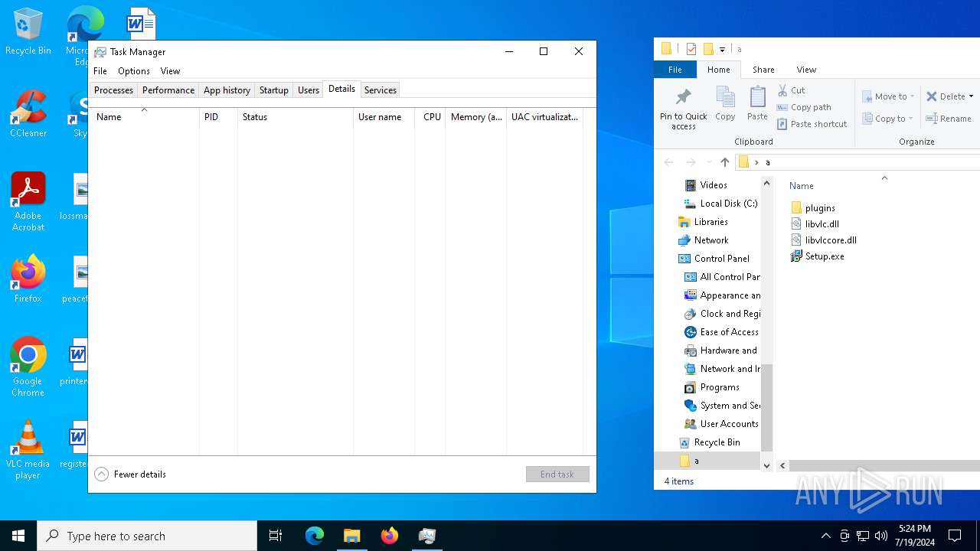Switch to the Performance tab
This screenshot has height=551, width=980.
[168, 90]
